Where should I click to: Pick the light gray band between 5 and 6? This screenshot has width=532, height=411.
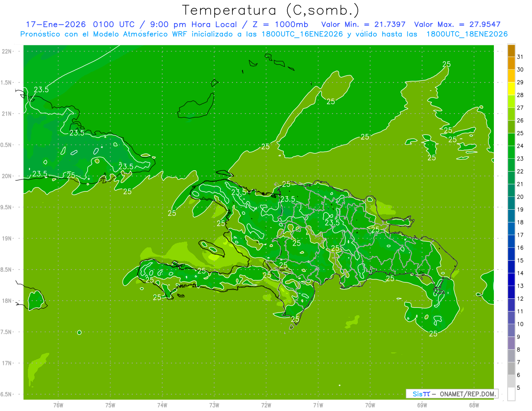[x=511, y=381]
